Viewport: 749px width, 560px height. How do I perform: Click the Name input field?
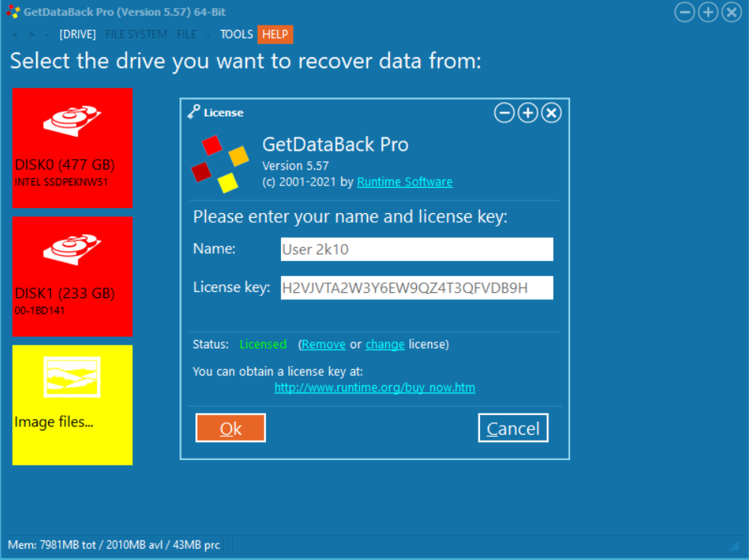pyautogui.click(x=417, y=249)
